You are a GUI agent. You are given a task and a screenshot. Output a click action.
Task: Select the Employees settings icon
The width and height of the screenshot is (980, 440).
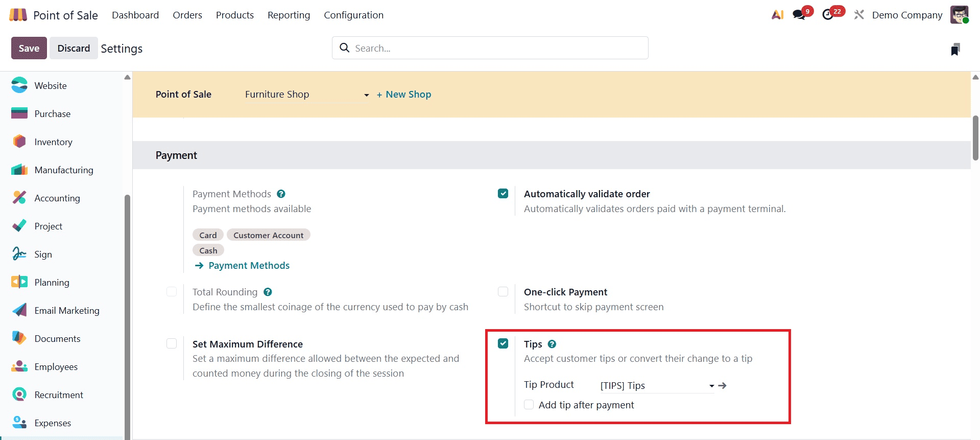tap(19, 366)
